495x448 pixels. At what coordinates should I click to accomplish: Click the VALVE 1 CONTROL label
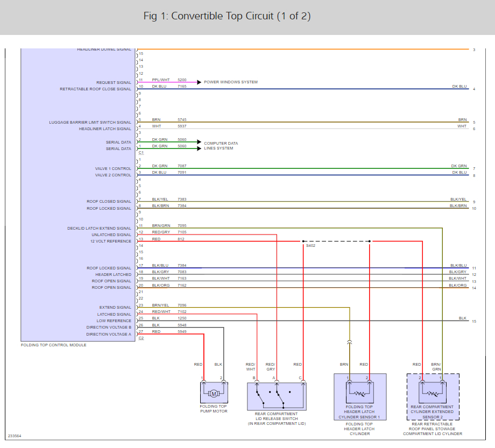pyautogui.click(x=113, y=169)
